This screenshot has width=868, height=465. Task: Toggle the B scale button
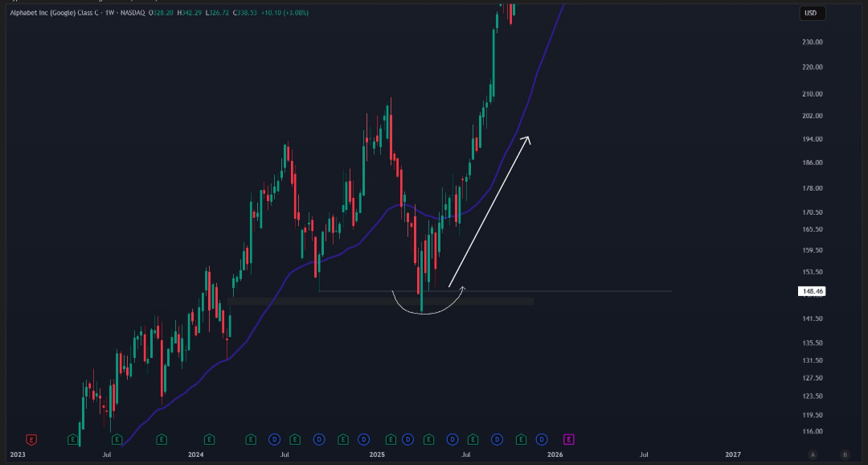(845, 455)
